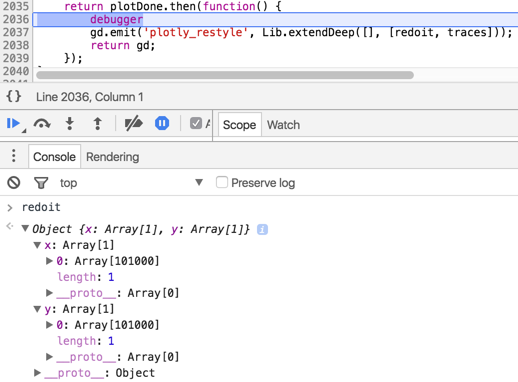Expand __proto__: Array[0] under y
518x382 pixels.
(49, 357)
